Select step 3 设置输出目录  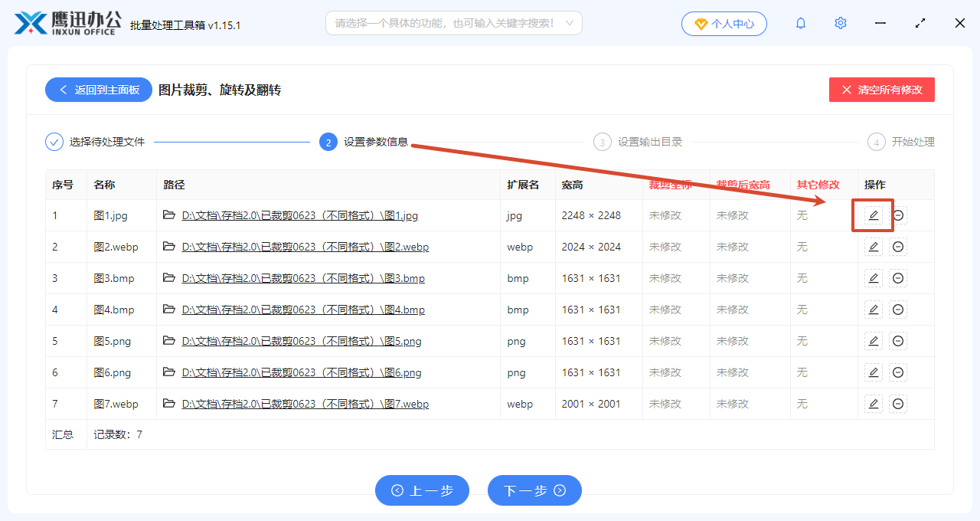click(638, 142)
